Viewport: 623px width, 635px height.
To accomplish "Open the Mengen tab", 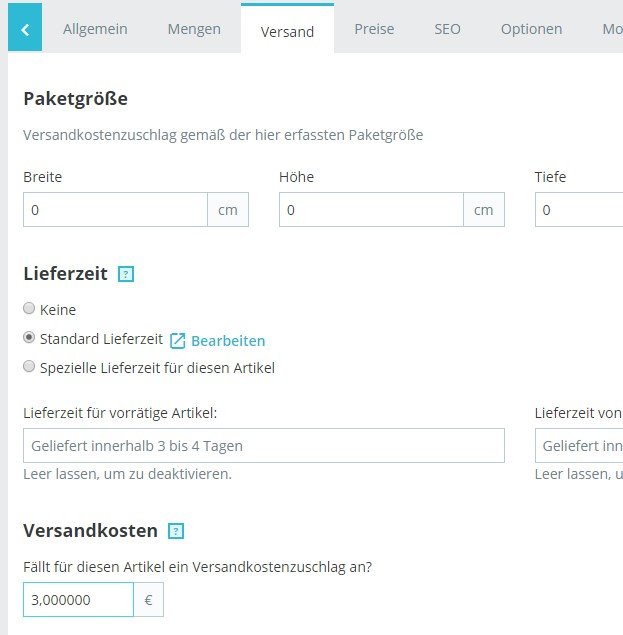I will tap(194, 29).
